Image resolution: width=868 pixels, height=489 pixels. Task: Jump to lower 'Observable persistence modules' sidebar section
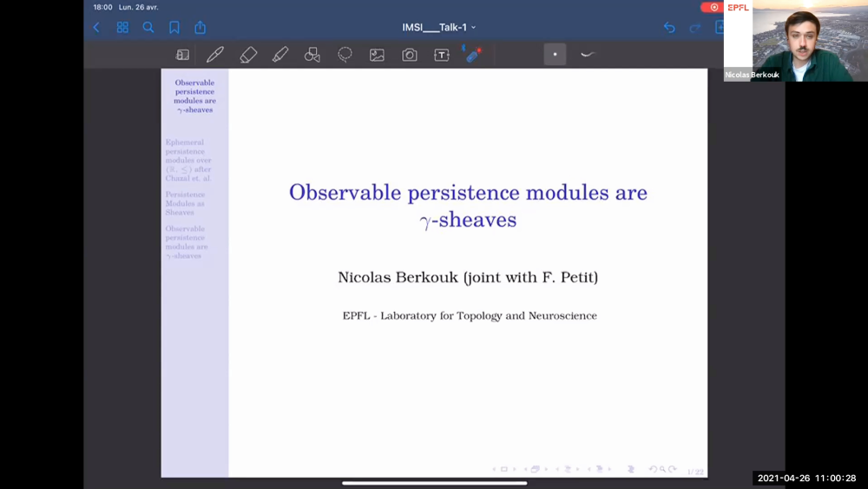(187, 242)
